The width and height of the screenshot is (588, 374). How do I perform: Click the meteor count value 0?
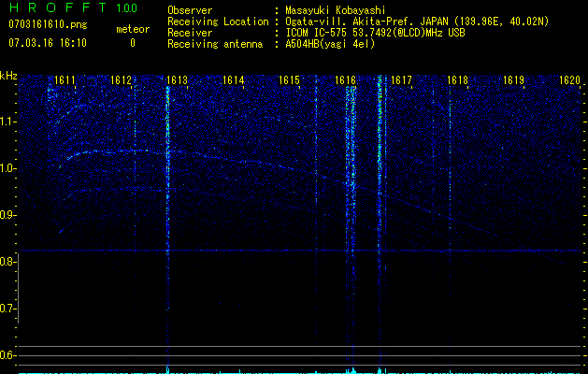tap(133, 43)
